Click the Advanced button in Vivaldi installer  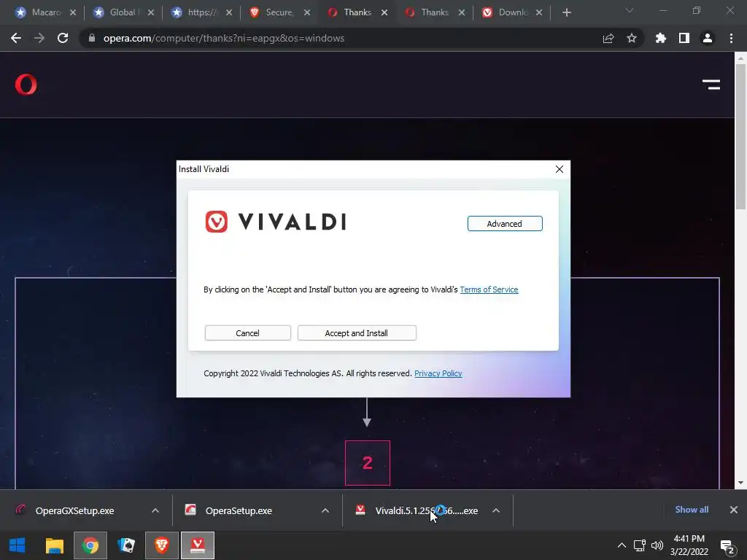(x=505, y=224)
